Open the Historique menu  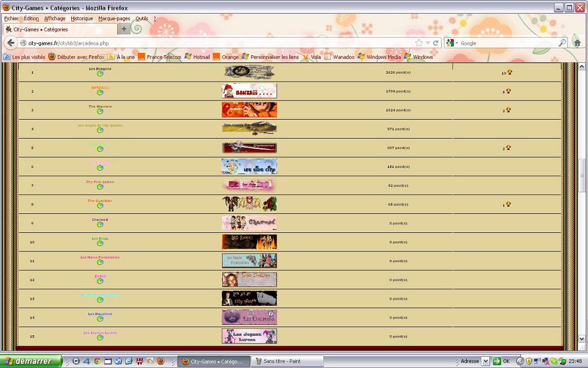click(x=82, y=18)
